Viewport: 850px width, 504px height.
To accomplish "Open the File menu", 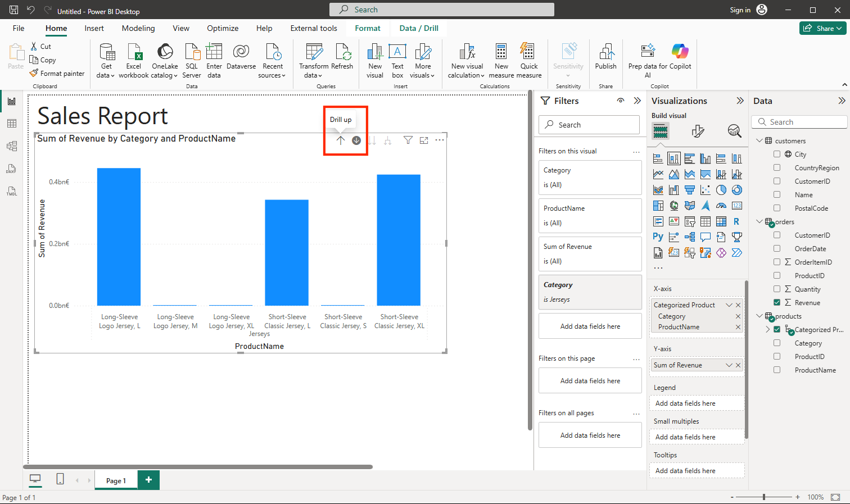I will point(19,28).
